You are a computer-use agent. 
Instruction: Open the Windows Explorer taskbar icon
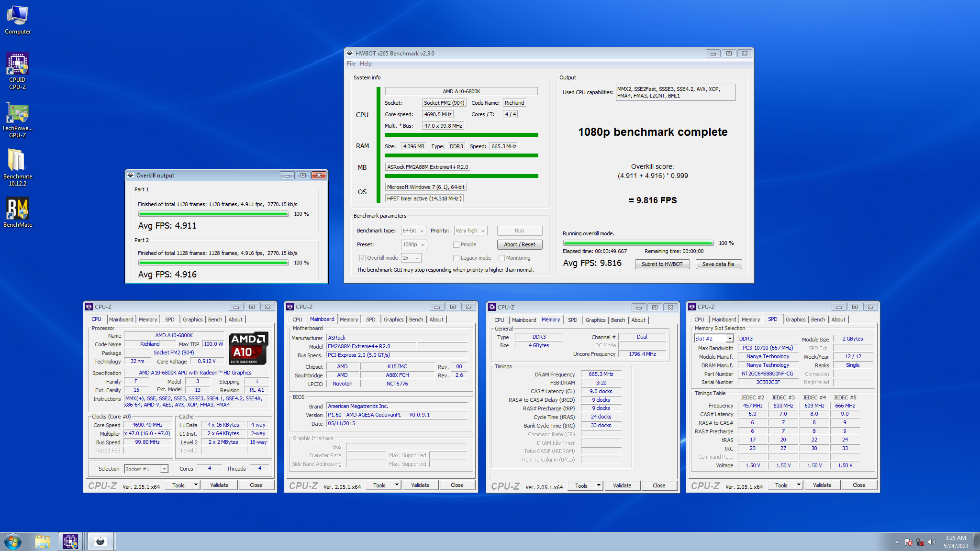point(43,541)
